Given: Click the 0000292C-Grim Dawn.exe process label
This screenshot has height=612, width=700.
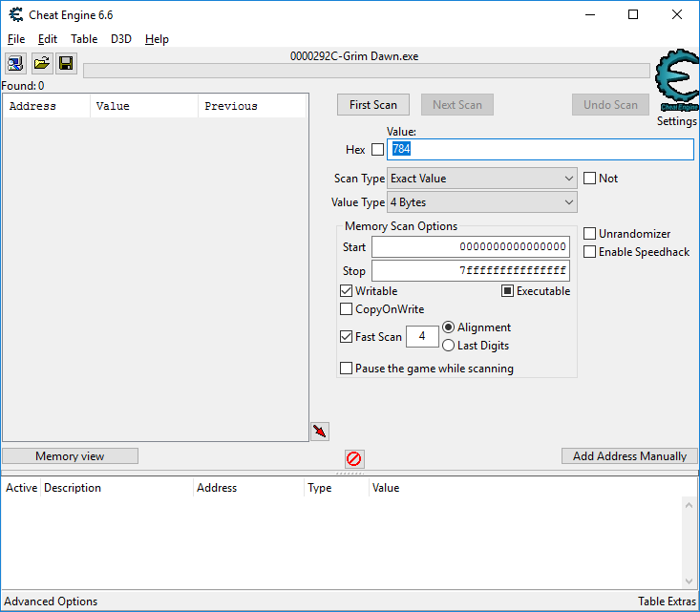Looking at the screenshot, I should tap(354, 56).
